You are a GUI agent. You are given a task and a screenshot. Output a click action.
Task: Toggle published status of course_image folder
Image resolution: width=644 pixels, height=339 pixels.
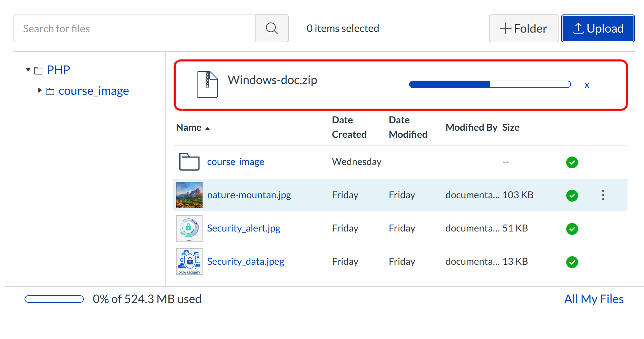pyautogui.click(x=572, y=162)
